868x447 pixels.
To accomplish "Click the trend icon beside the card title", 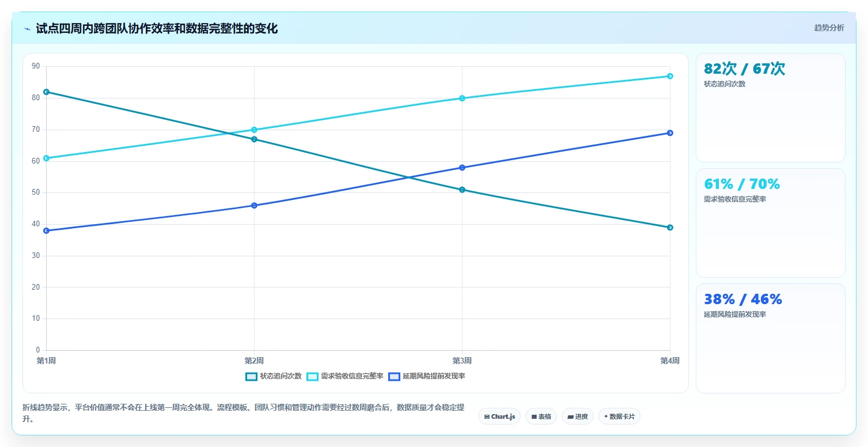I will [x=27, y=28].
